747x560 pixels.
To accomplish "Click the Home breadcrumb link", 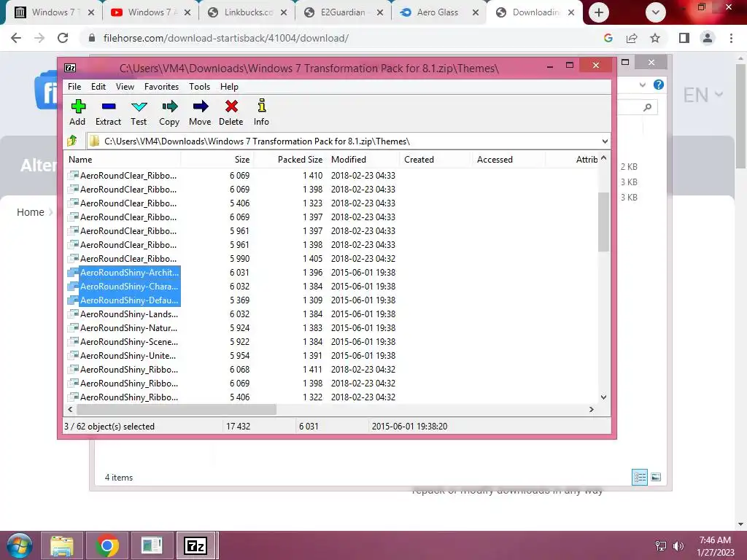I will [31, 212].
